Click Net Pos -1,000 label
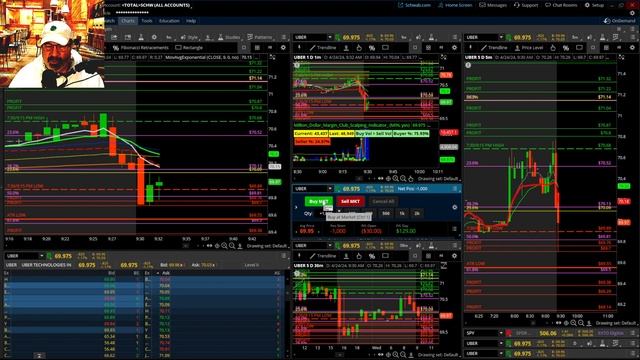 click(x=412, y=189)
